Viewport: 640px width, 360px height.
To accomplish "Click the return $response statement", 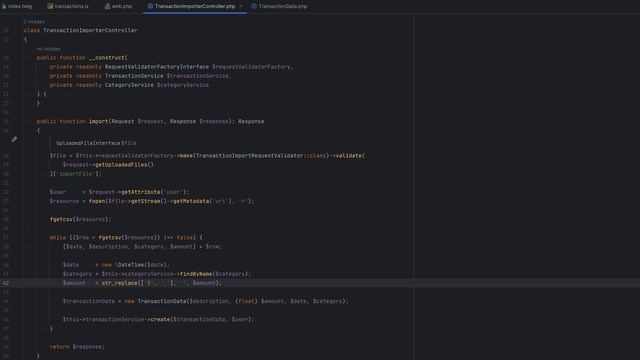I will point(77,347).
